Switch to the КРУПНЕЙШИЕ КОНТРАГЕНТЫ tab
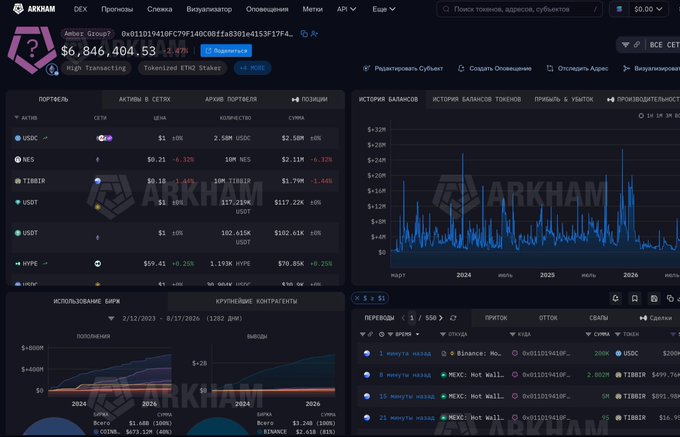This screenshot has height=437, width=680. 256,301
